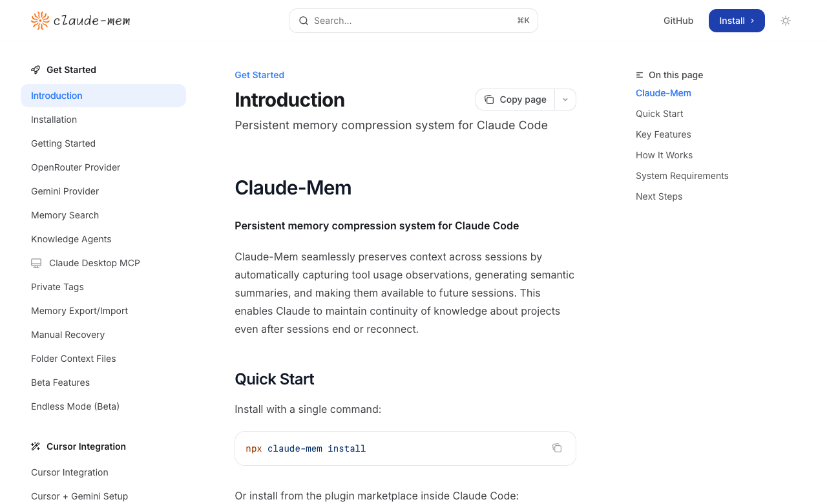The width and height of the screenshot is (827, 504).
Task: Click the Quick Start heading
Action: (x=275, y=379)
